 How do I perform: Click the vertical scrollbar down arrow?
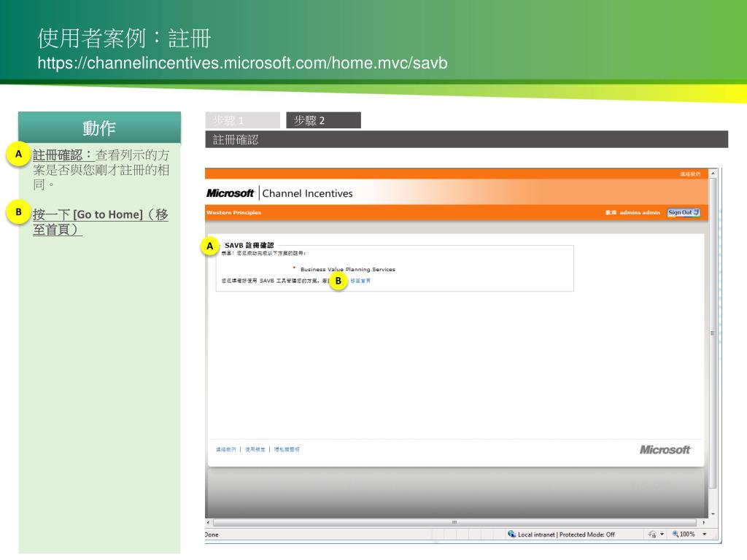click(x=713, y=514)
